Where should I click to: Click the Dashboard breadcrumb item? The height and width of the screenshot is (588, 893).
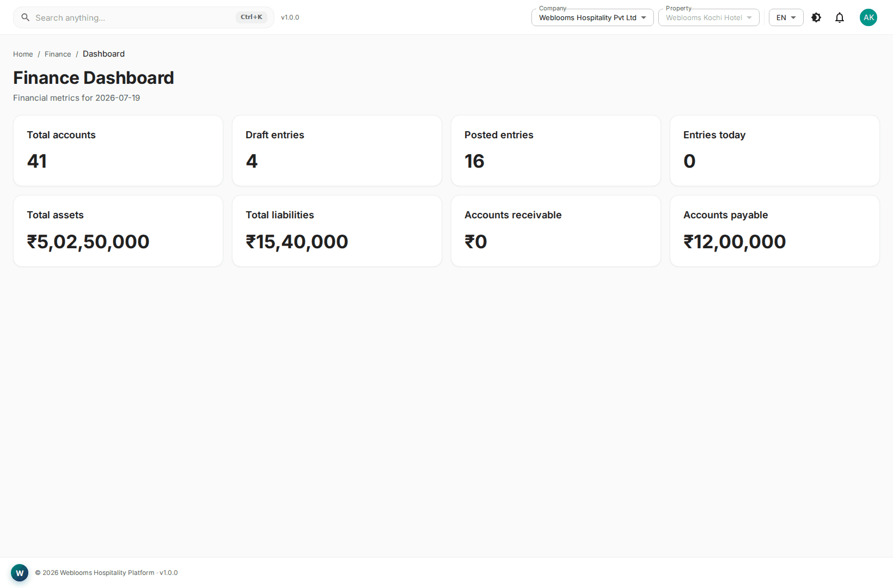pyautogui.click(x=103, y=54)
